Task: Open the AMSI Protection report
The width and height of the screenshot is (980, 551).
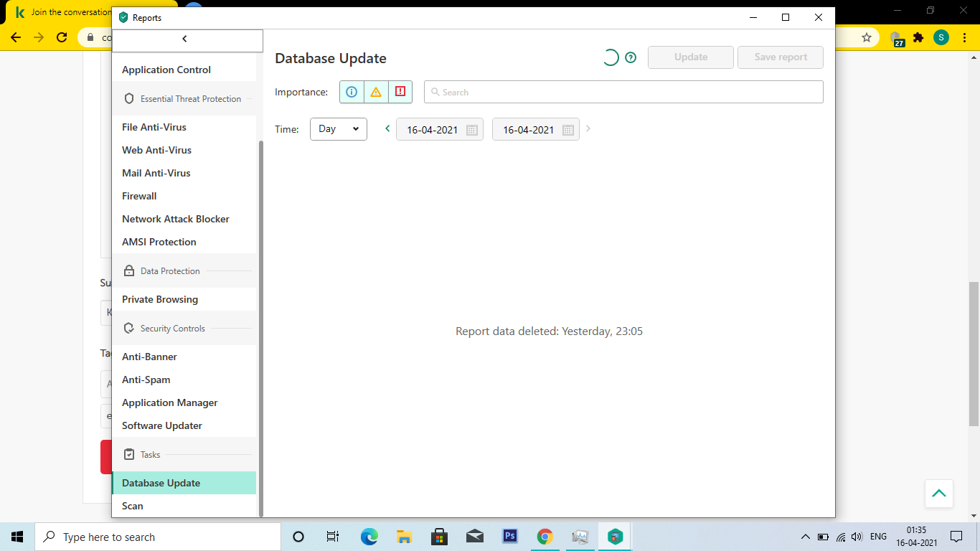Action: coord(184,242)
